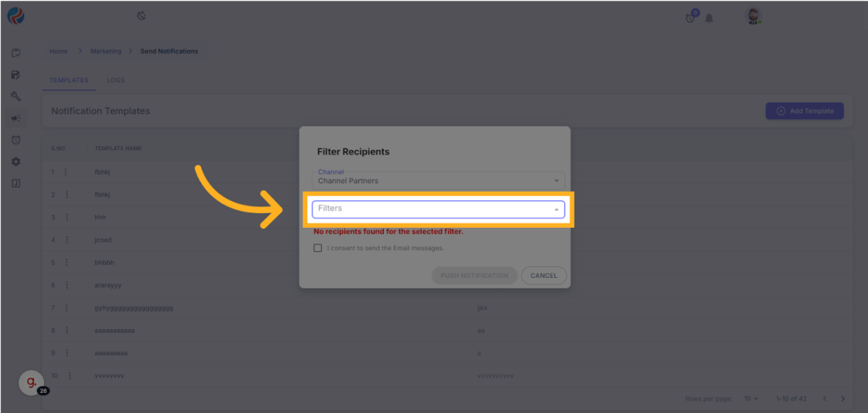This screenshot has height=413, width=868.
Task: Toggle the dark mode moon icon
Action: (142, 16)
